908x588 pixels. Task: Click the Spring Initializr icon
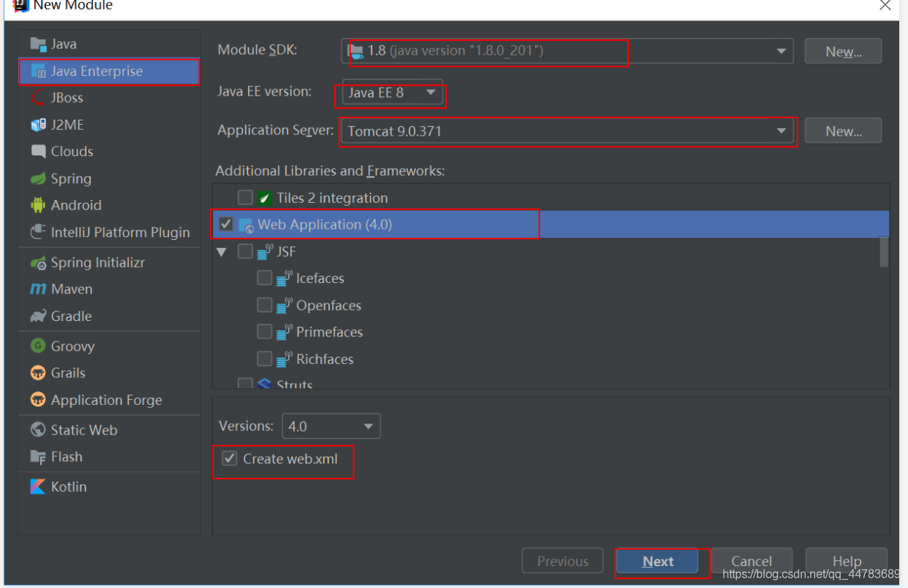tap(38, 263)
